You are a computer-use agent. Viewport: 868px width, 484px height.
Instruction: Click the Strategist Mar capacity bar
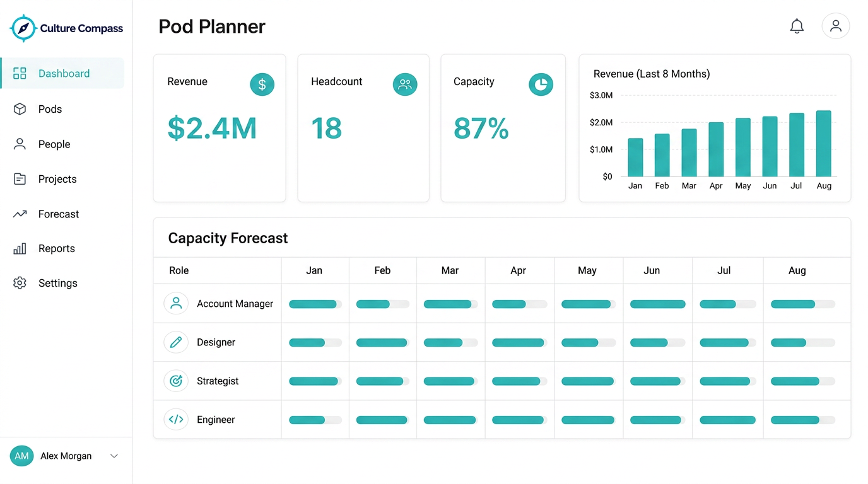pos(450,381)
